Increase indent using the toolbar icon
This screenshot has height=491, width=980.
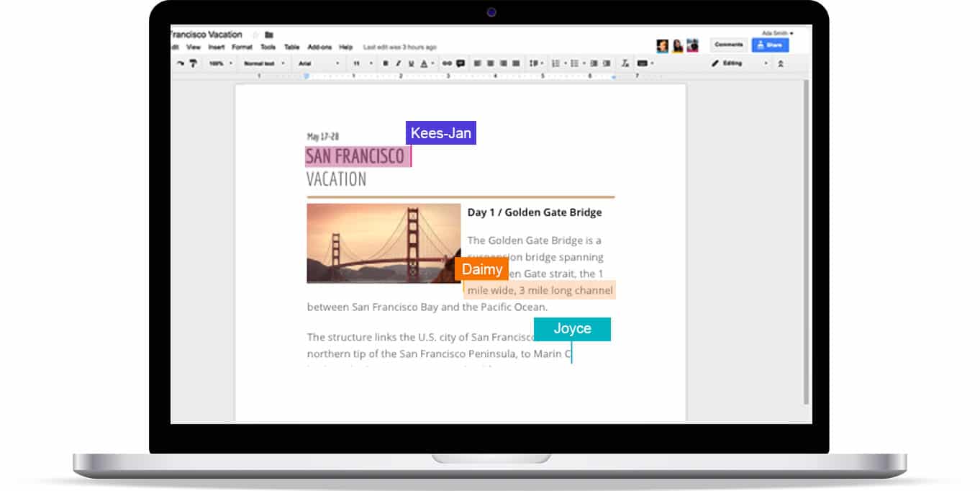607,63
